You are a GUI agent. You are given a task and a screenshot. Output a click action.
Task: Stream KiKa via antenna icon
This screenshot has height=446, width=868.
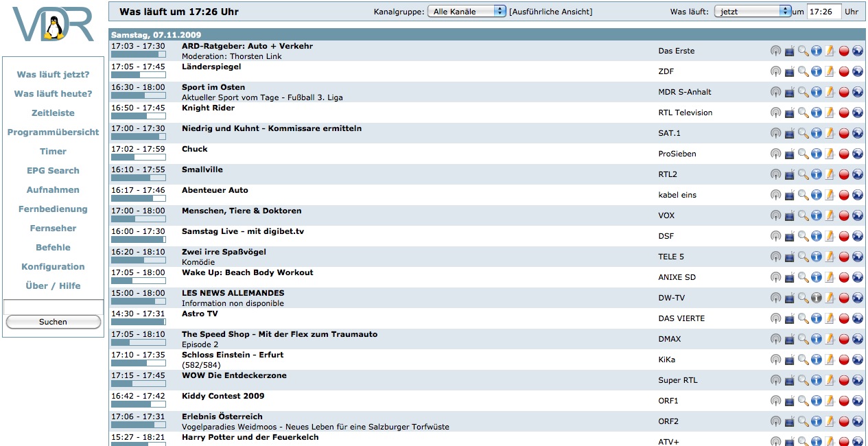[776, 360]
